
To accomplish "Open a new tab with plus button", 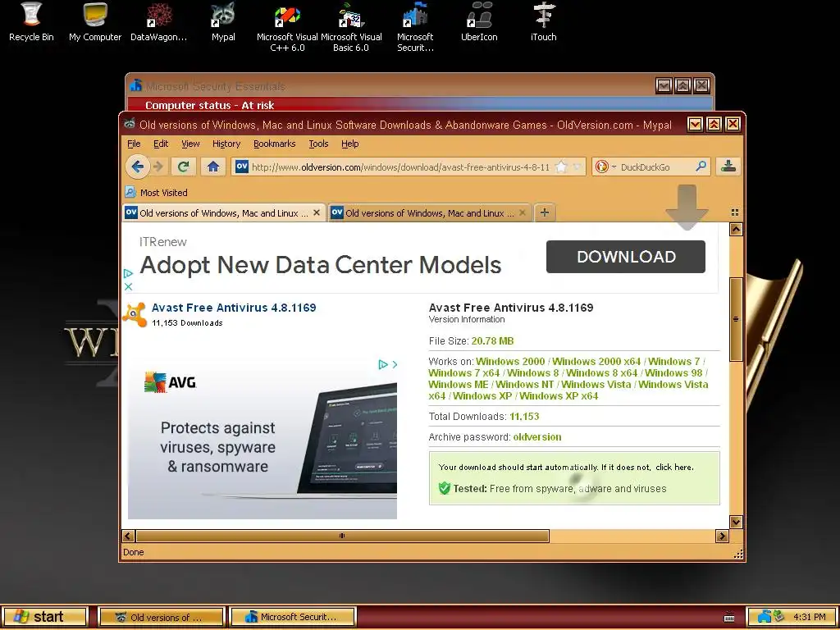I will 545,212.
